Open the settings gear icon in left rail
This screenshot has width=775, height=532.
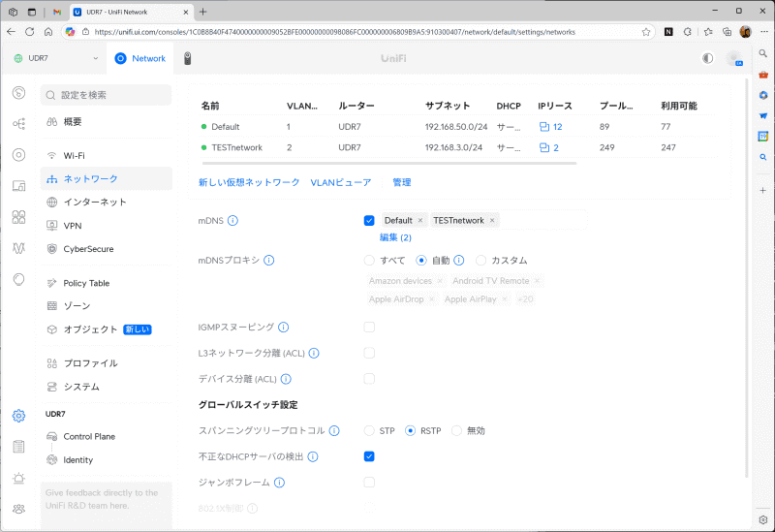pyautogui.click(x=18, y=416)
